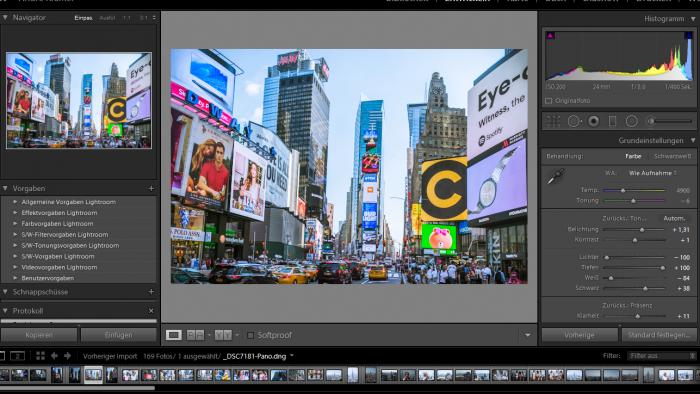
Task: Switch treatment to Schwarzweiß
Action: coord(672,156)
